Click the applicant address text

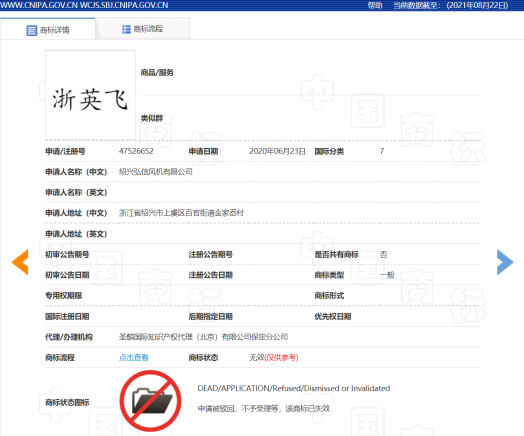[181, 213]
